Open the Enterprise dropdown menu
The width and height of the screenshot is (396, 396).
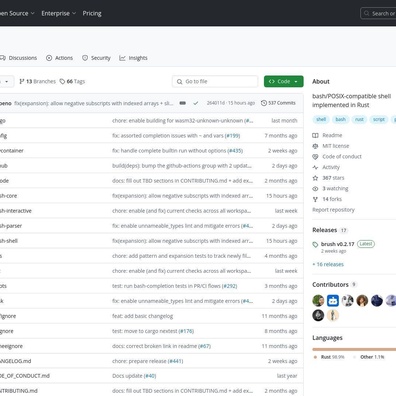tap(59, 13)
